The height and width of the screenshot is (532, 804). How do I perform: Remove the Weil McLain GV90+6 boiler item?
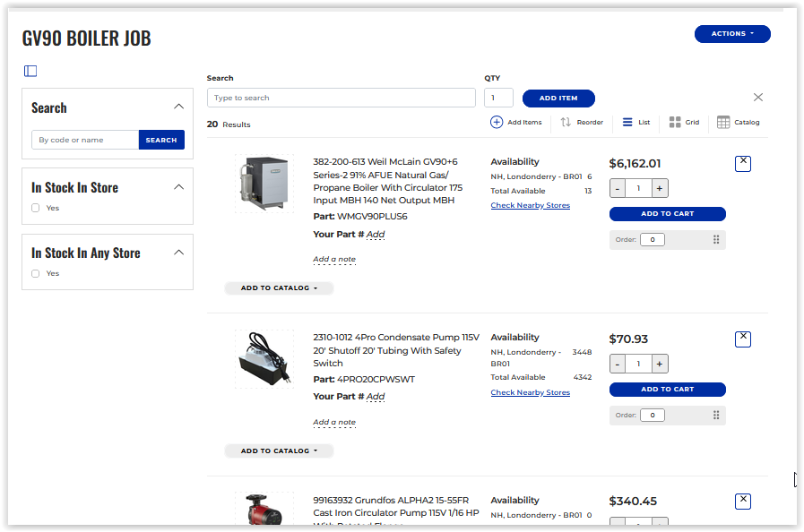(x=742, y=164)
